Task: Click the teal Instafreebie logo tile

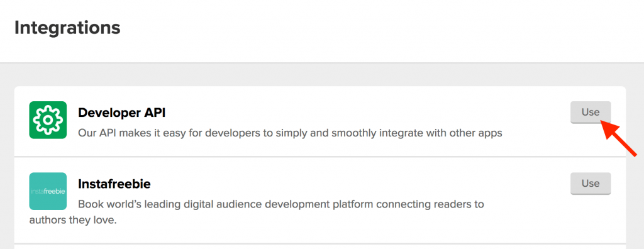Action: (48, 191)
